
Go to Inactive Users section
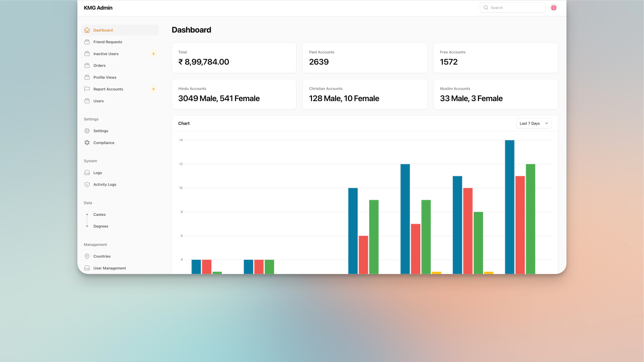(106, 54)
